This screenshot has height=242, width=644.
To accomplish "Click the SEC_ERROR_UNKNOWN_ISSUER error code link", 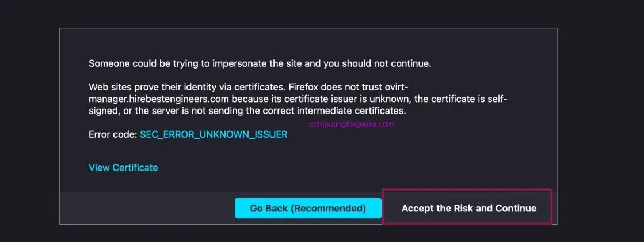I will click(214, 134).
